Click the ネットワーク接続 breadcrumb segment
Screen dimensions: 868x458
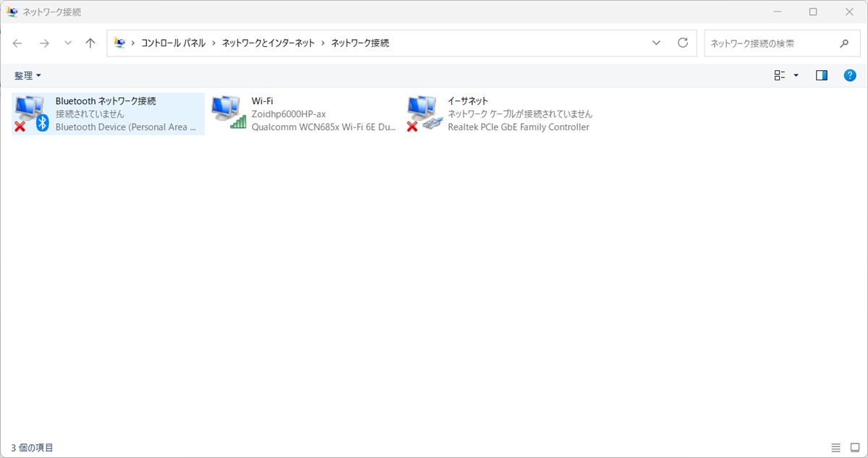click(359, 43)
